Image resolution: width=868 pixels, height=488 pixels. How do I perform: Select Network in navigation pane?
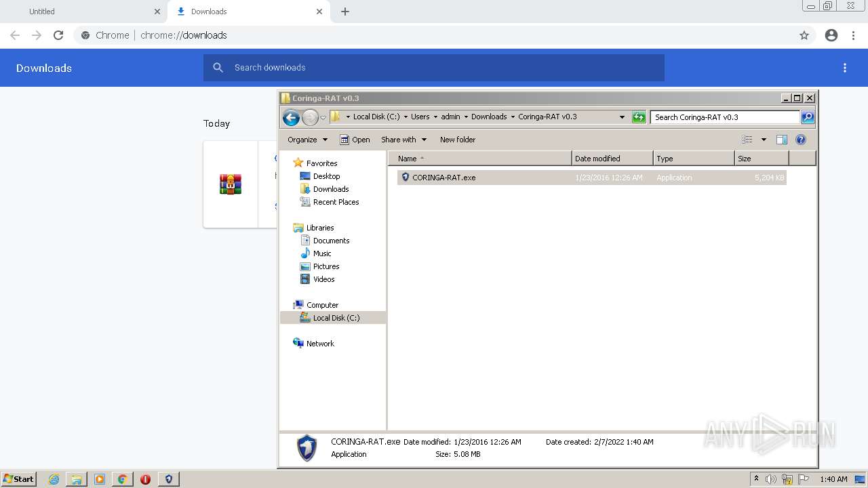pos(313,344)
